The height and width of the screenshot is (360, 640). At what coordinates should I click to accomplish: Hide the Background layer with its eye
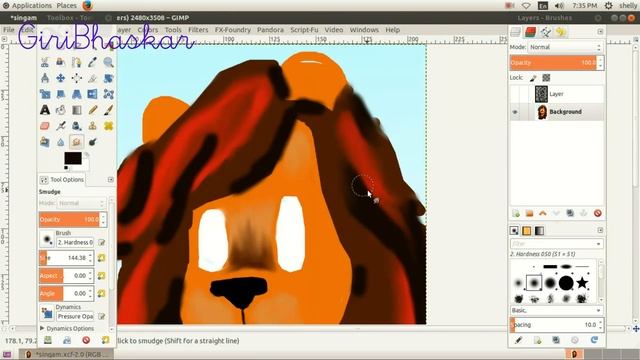[x=515, y=112]
